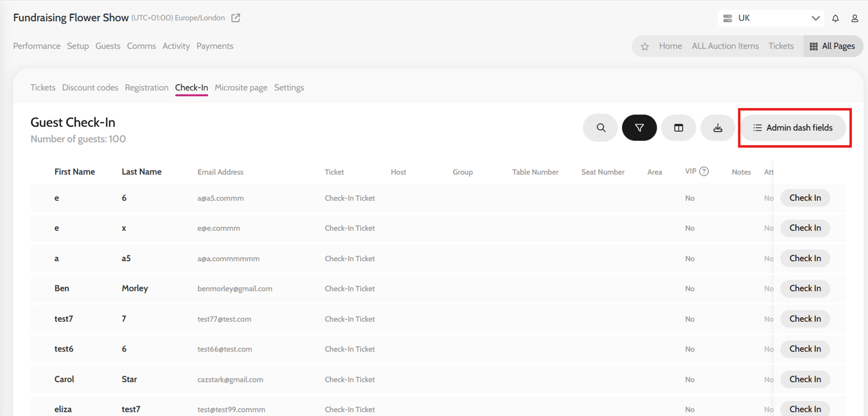Click Email Address column header
868x416 pixels.
tap(220, 172)
